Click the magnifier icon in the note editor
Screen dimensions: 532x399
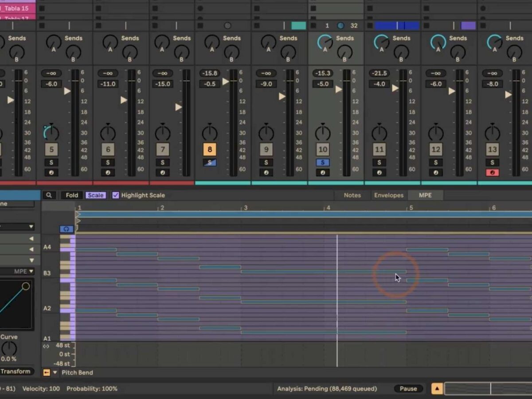click(49, 195)
